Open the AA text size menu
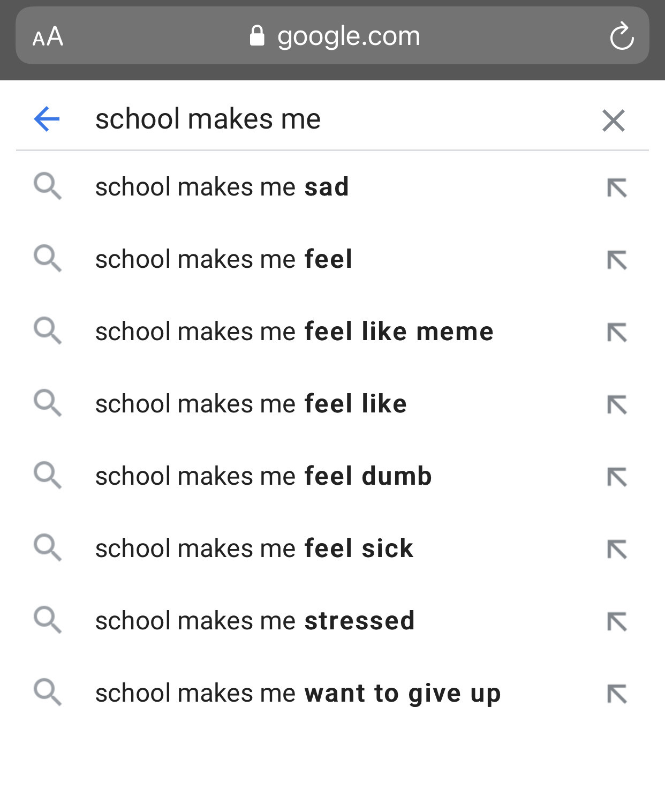 pyautogui.click(x=48, y=37)
